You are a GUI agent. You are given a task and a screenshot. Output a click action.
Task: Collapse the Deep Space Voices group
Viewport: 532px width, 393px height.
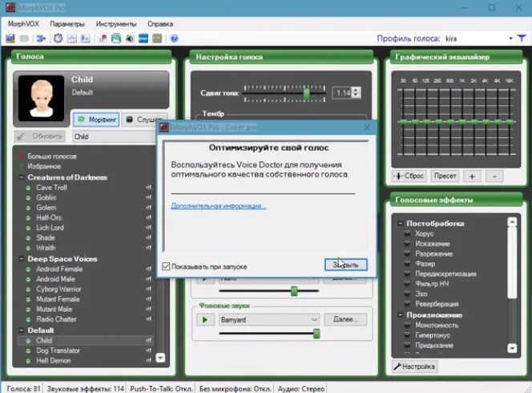pyautogui.click(x=22, y=259)
